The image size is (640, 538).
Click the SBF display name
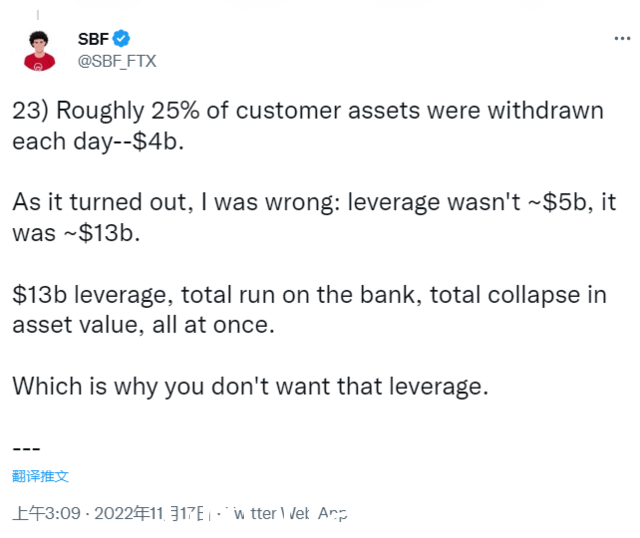pyautogui.click(x=93, y=39)
